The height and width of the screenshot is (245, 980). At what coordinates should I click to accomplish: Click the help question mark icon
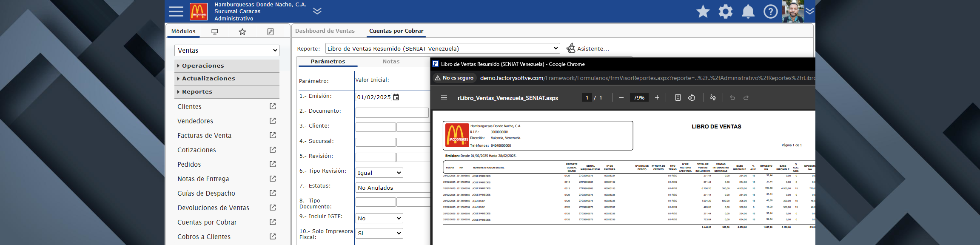click(x=770, y=11)
